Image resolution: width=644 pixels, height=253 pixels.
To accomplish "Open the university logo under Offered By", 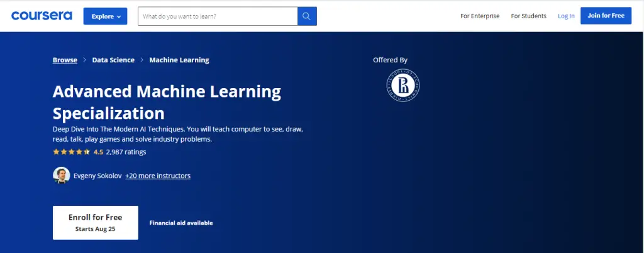I will (x=403, y=85).
